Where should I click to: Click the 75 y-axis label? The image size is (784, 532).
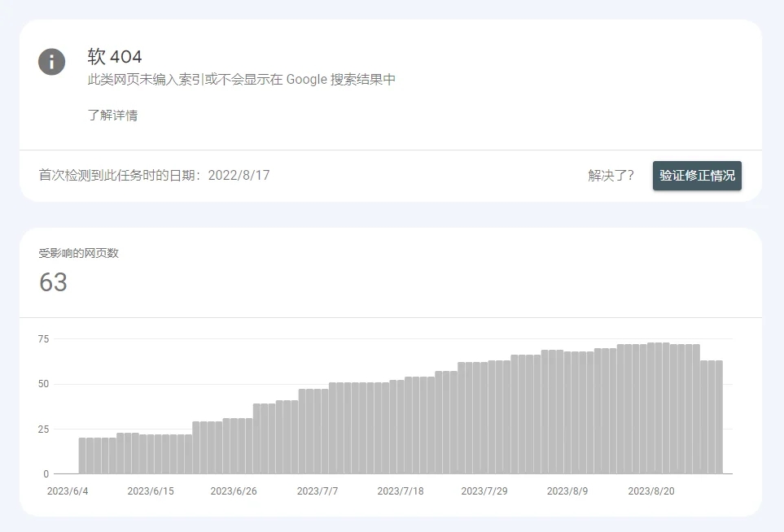click(x=43, y=339)
